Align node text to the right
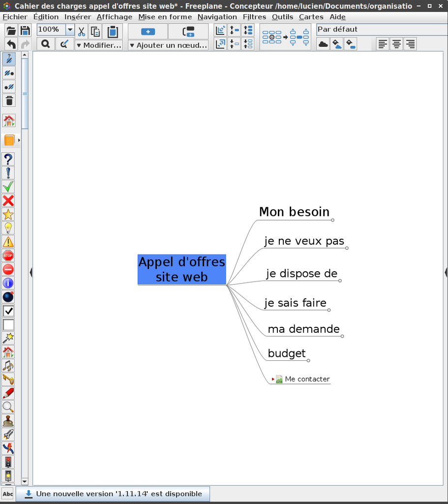Image resolution: width=448 pixels, height=504 pixels. 411,44
